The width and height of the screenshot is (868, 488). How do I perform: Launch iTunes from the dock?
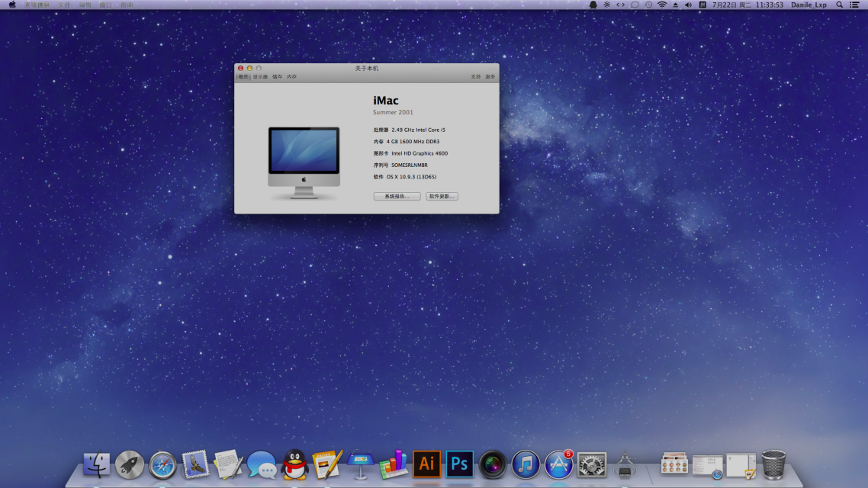coord(526,464)
